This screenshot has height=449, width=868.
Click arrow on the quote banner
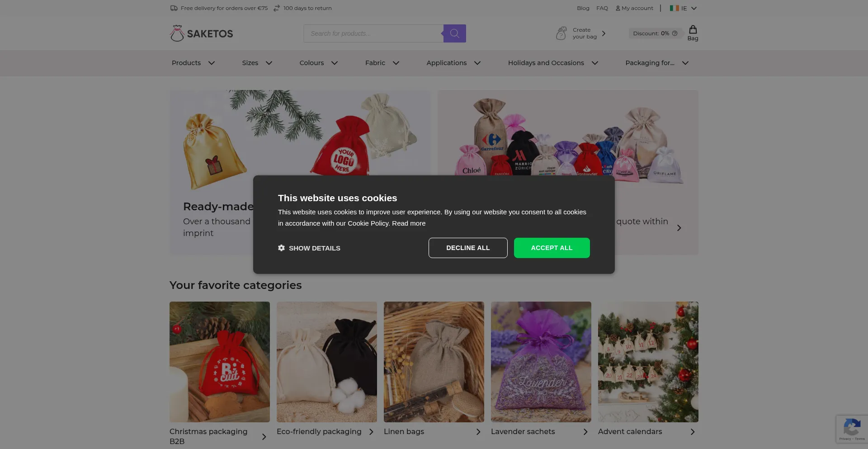[x=679, y=228]
